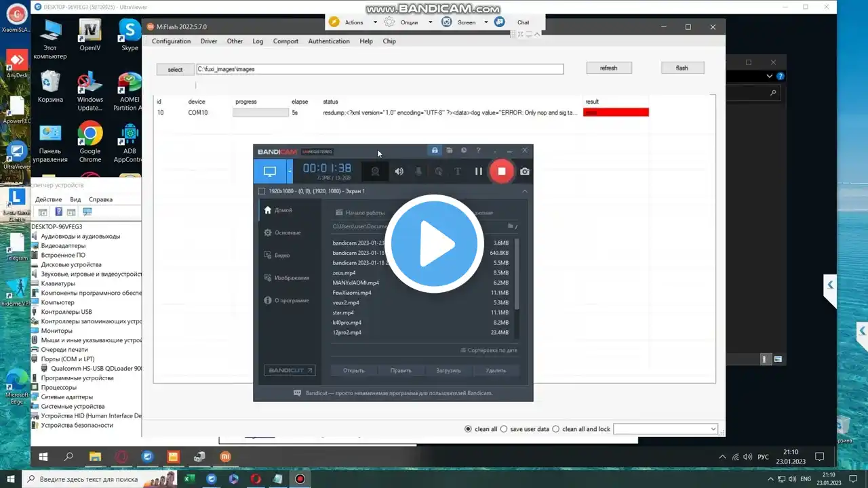Open Видео settings in Bandicam sidebar
Screen dimensions: 868x488
[277, 255]
